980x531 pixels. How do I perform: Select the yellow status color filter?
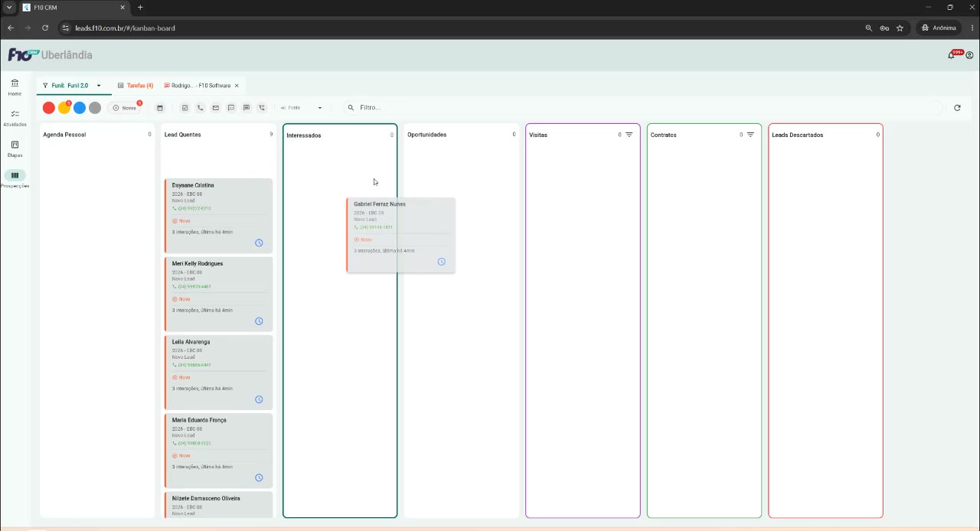click(x=64, y=108)
